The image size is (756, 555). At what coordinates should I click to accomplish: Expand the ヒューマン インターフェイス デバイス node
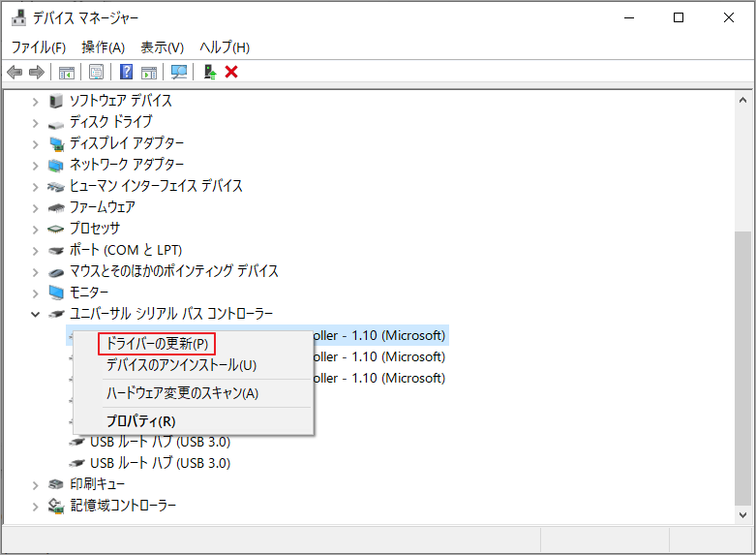click(x=35, y=187)
